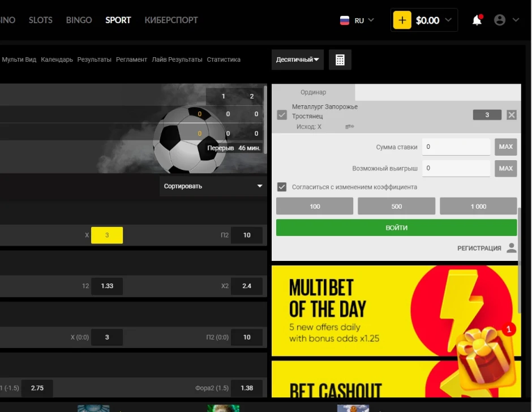Click icon beside Исход: X
The height and width of the screenshot is (412, 532).
[x=349, y=127]
